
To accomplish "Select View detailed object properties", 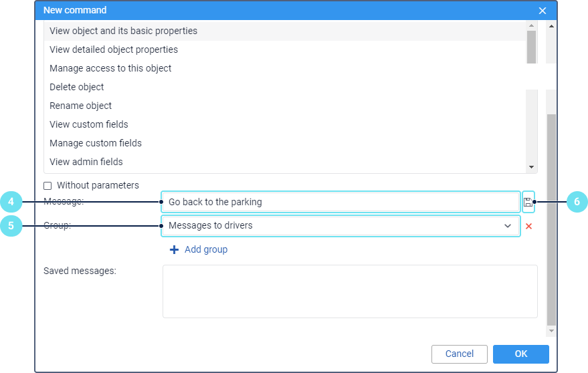I will (285, 49).
